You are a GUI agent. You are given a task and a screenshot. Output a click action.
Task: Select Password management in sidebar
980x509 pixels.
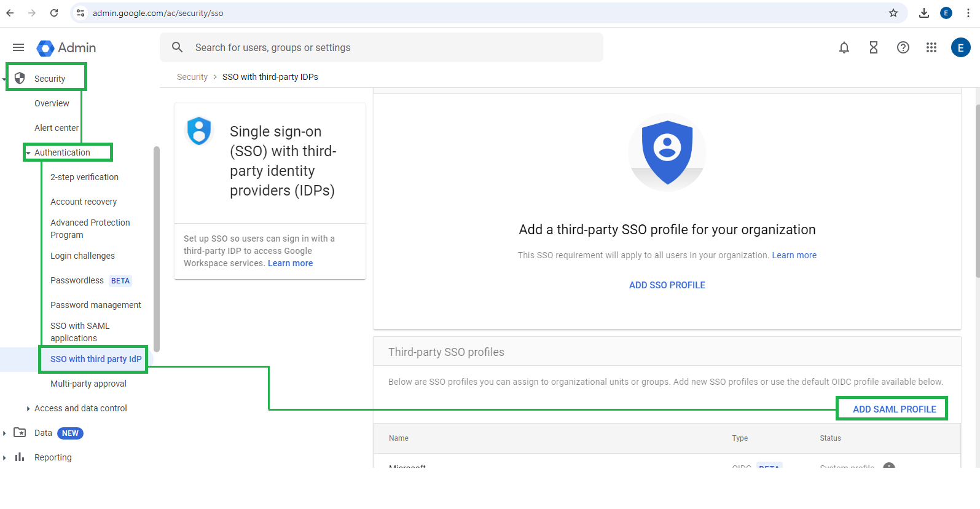(96, 305)
